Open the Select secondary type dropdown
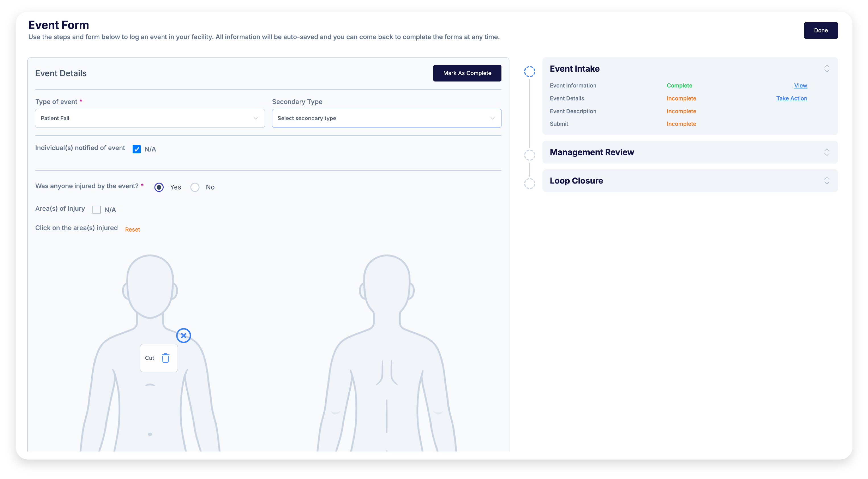 pyautogui.click(x=386, y=118)
